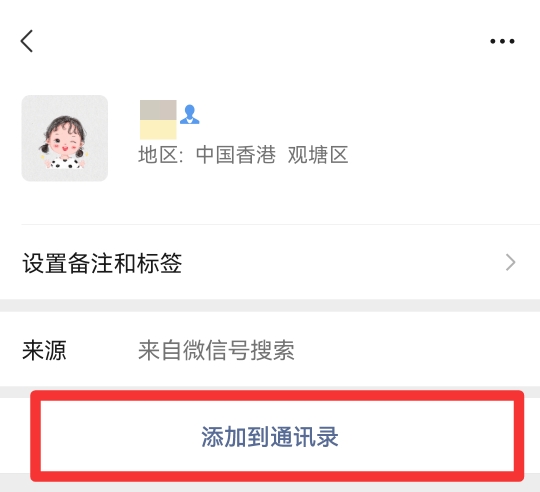This screenshot has height=492, width=540.
Task: Select the 中国香港 region text
Action: point(236,155)
